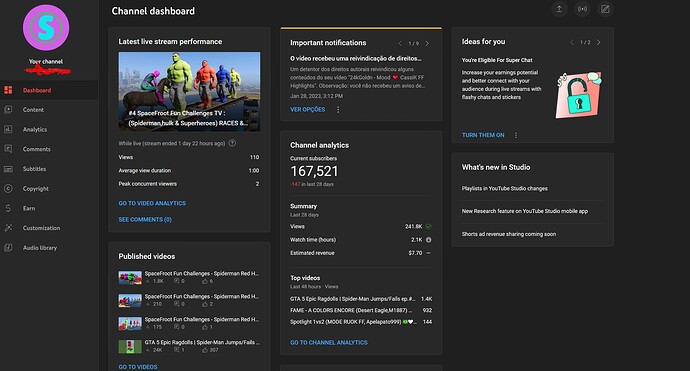Click Peak concurrent viewers row
Screen dimensions: 690x371
[189, 184]
